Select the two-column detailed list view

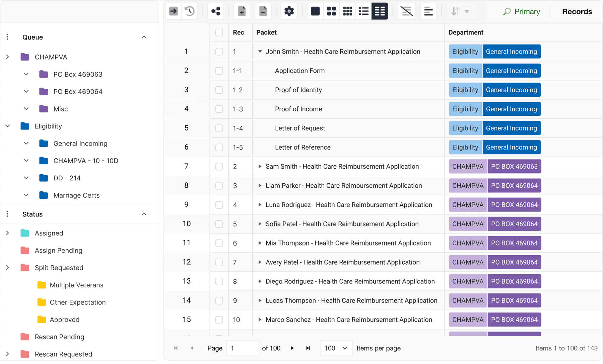(x=380, y=11)
